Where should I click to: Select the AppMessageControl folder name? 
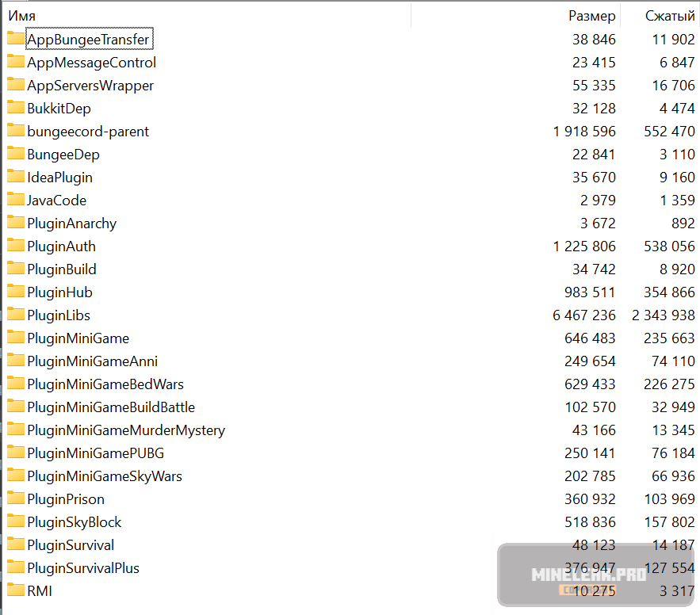pos(91,63)
